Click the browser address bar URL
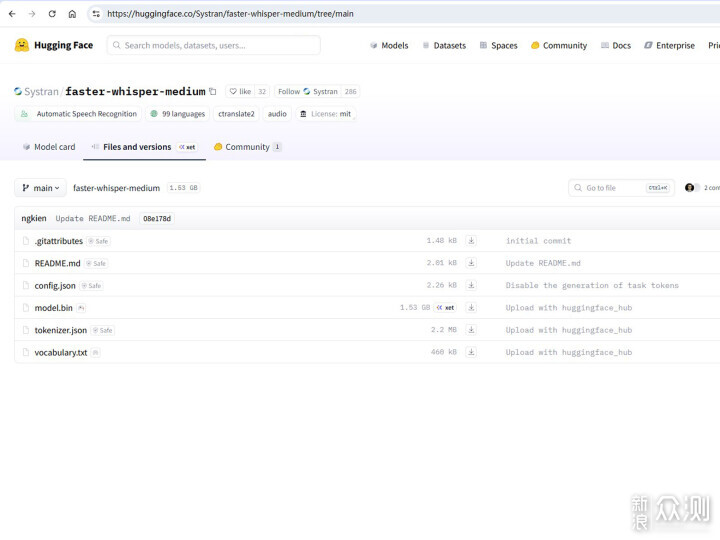Viewport: 720px width, 540px height. [230, 14]
